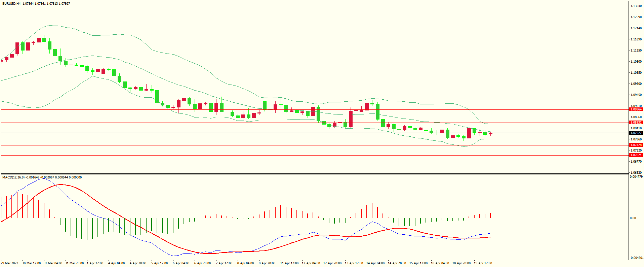Click the 19 Apr 12:00 time label
The image size is (644, 267).
click(x=483, y=263)
